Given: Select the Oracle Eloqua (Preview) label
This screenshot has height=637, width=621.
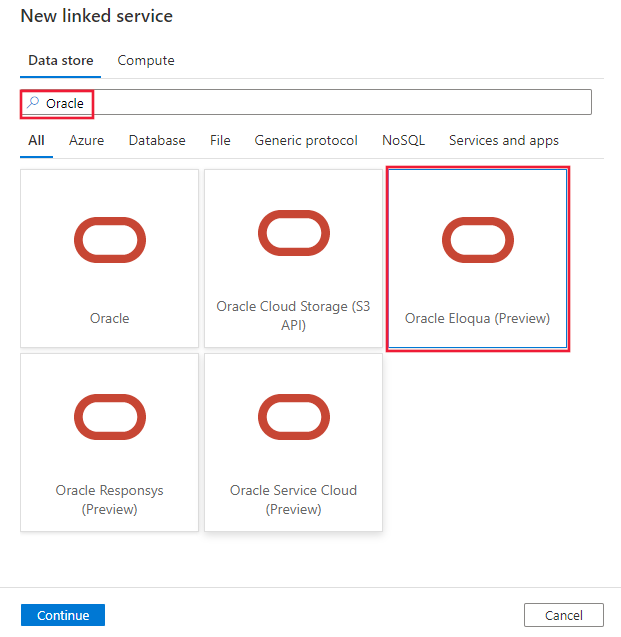Looking at the screenshot, I should tap(478, 319).
